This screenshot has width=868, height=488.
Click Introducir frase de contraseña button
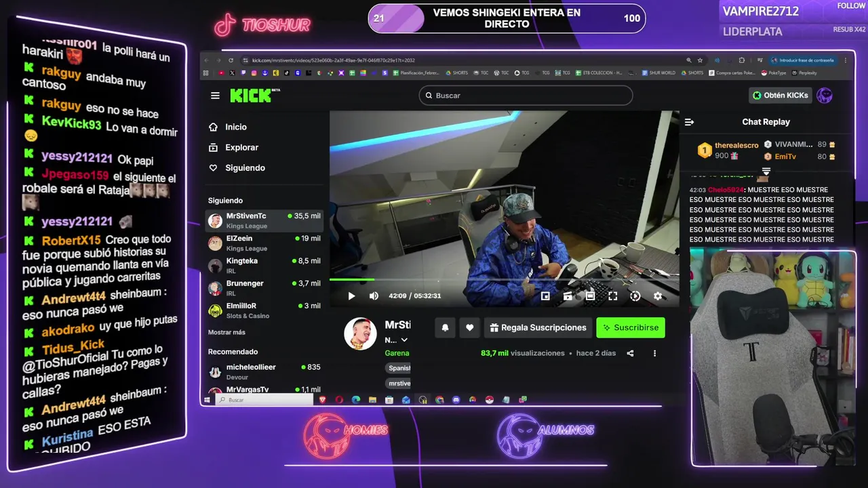click(803, 60)
